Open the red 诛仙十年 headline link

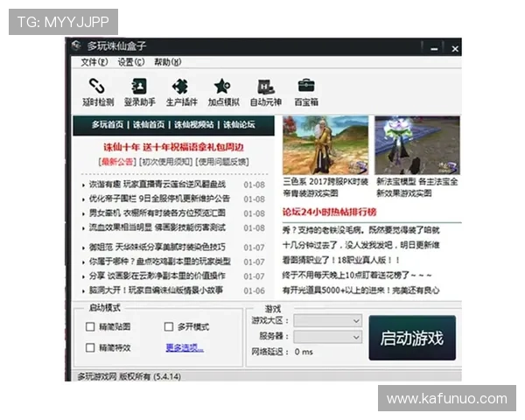pos(173,147)
